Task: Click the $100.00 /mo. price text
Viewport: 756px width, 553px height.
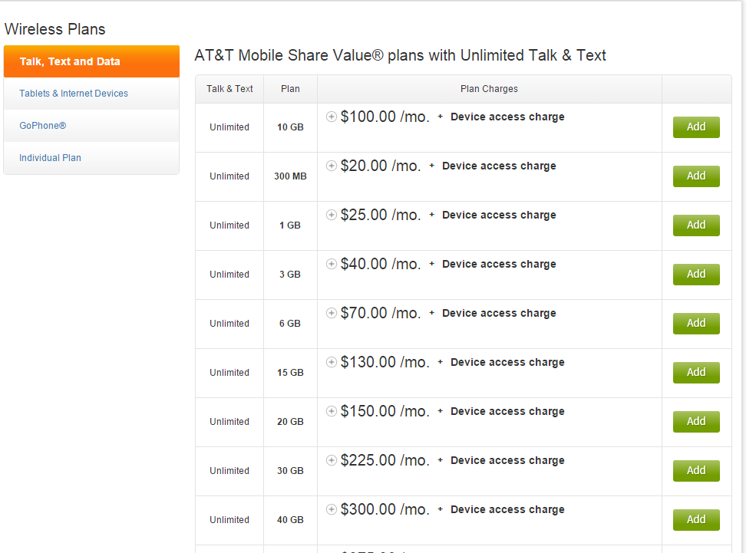Action: (385, 117)
